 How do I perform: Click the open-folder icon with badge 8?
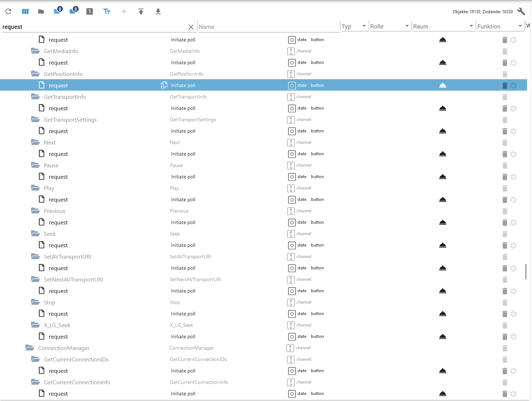[58, 10]
